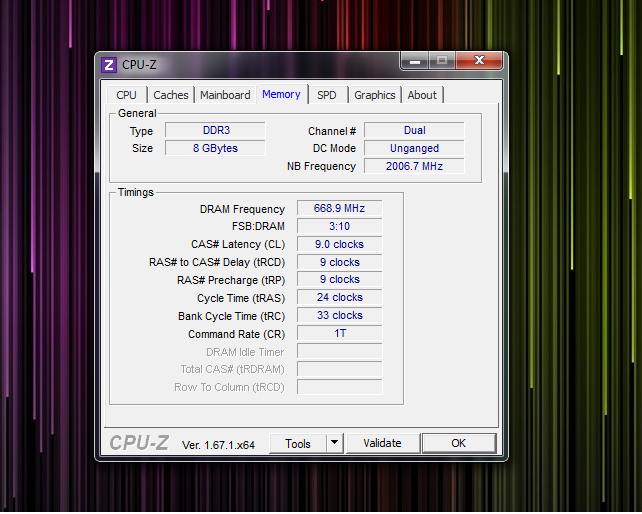This screenshot has height=514, width=642.
Task: Click the NB Frequency label
Action: coord(321,166)
